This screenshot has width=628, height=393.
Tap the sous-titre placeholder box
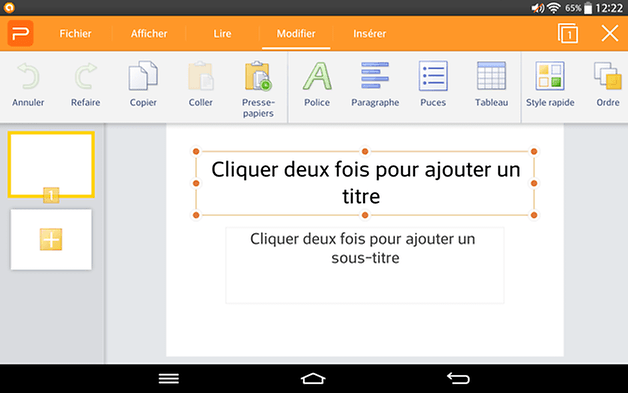pos(364,265)
